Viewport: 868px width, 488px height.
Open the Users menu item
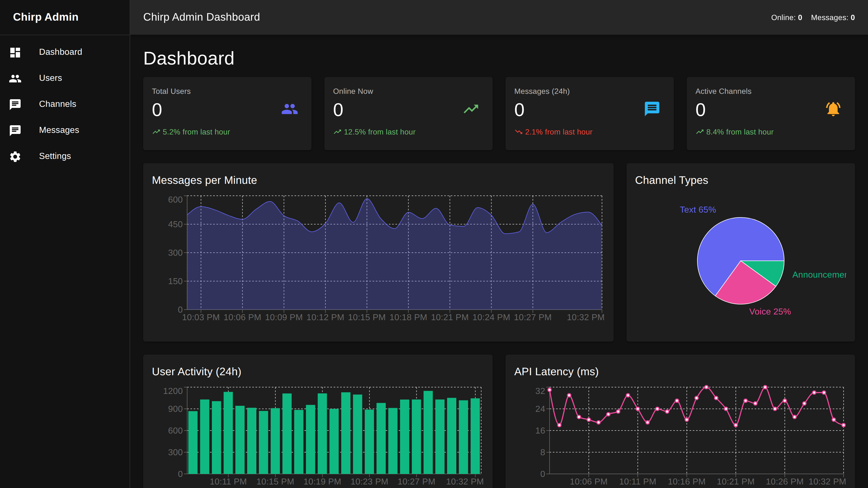(65, 78)
